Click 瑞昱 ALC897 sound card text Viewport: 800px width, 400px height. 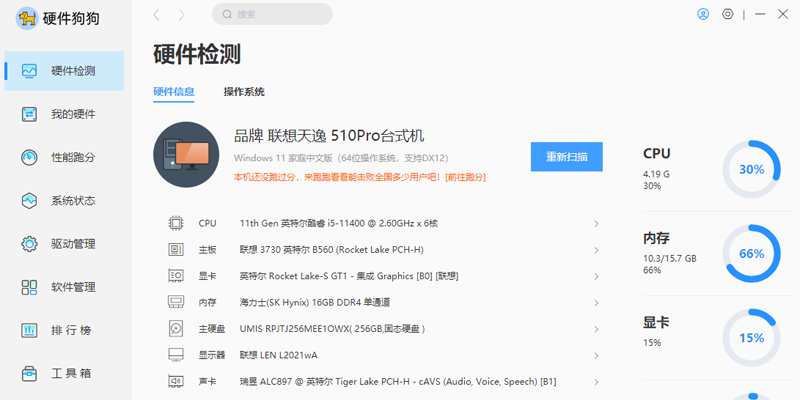point(398,382)
